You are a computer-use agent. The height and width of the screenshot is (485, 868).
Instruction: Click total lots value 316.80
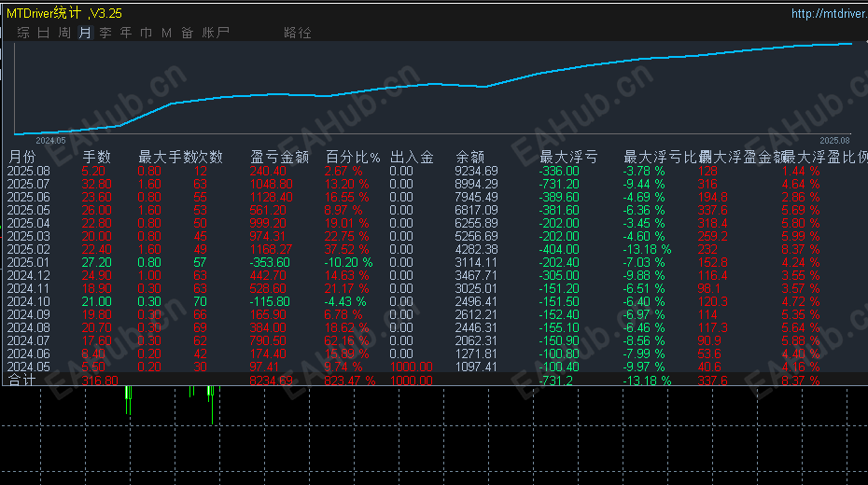(x=100, y=381)
